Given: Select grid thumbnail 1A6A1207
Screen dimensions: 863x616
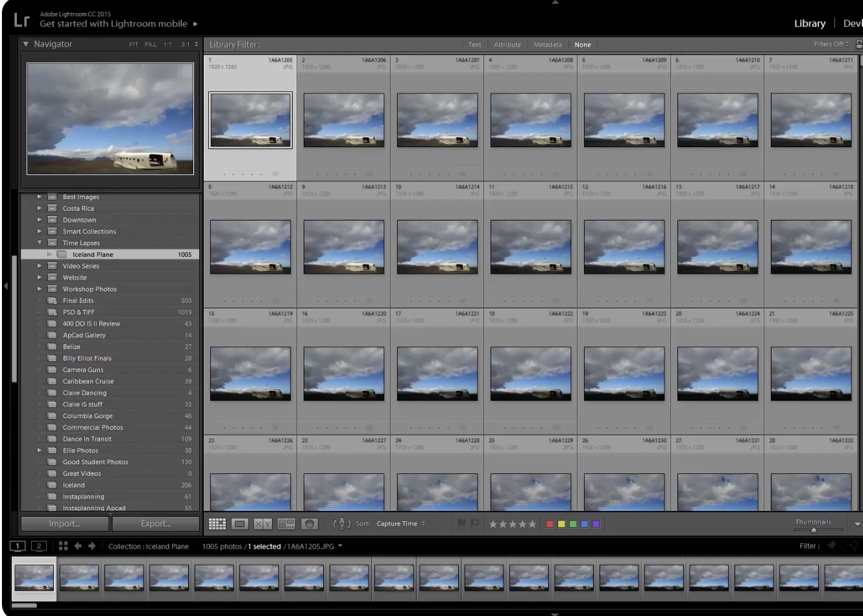Looking at the screenshot, I should [437, 120].
